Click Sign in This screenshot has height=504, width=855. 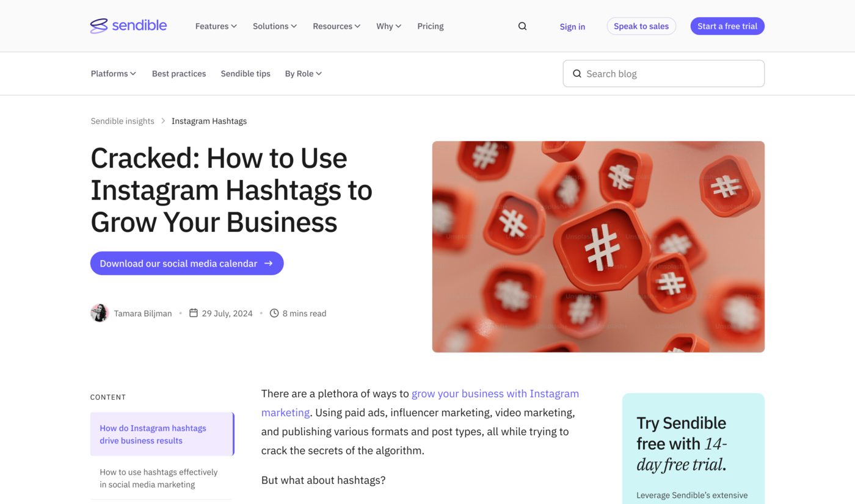[572, 26]
